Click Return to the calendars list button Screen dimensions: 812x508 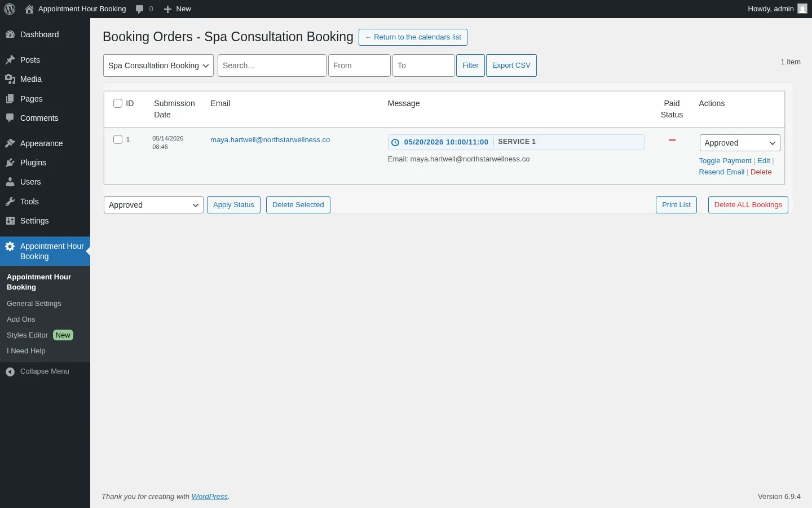pos(413,37)
